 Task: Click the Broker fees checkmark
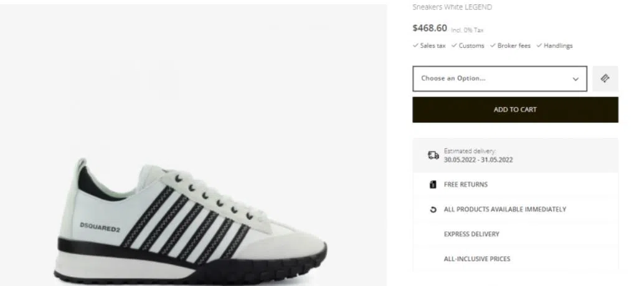[493, 45]
